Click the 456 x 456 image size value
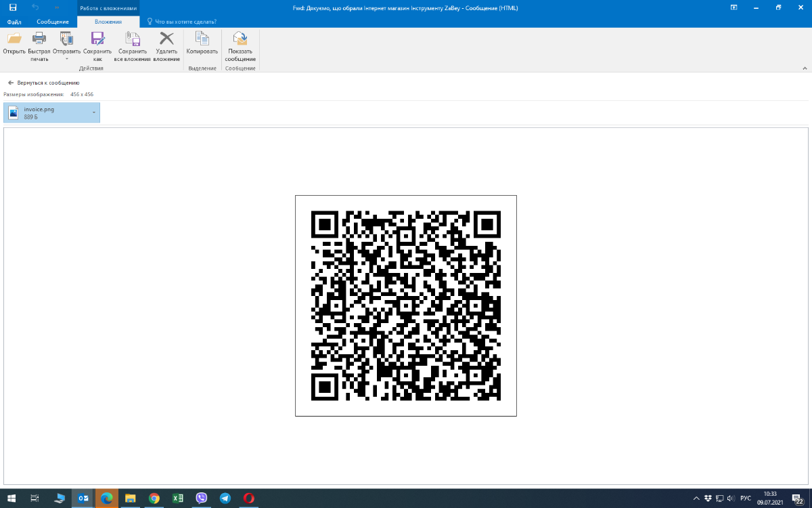The image size is (812, 508). [82, 94]
